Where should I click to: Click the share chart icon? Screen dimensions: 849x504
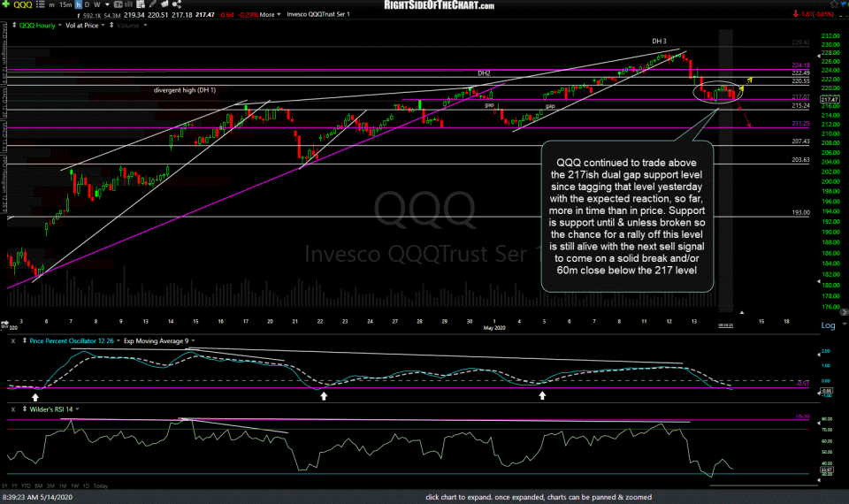click(177, 4)
